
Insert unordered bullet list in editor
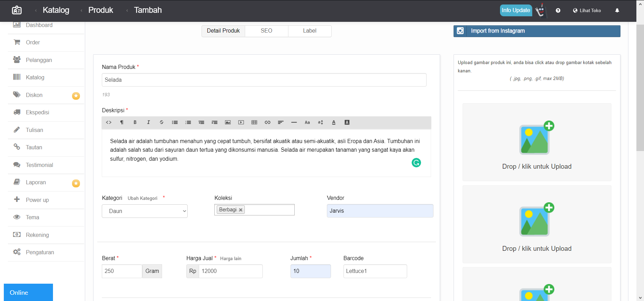click(x=175, y=122)
